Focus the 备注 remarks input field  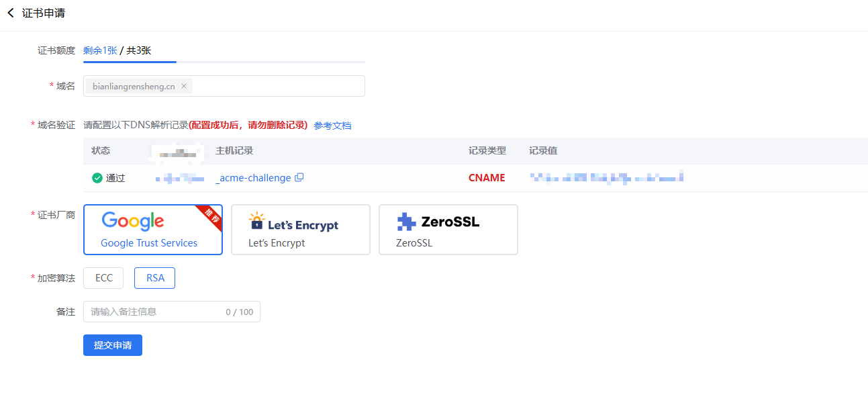click(172, 312)
